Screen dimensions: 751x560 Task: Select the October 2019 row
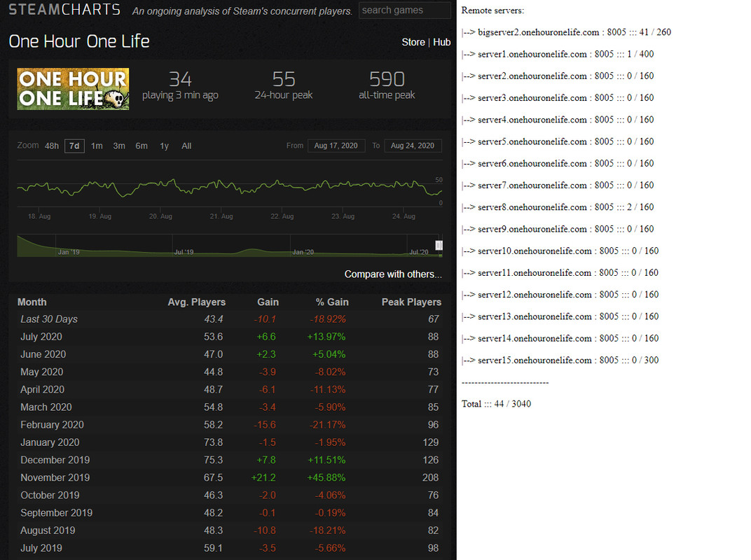(x=229, y=496)
